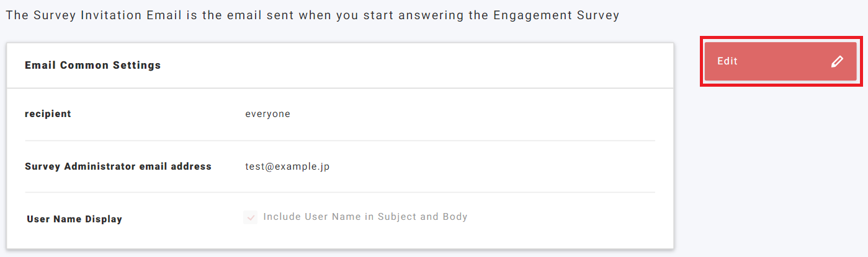
Task: Click the test@example.jp email address
Action: (287, 167)
